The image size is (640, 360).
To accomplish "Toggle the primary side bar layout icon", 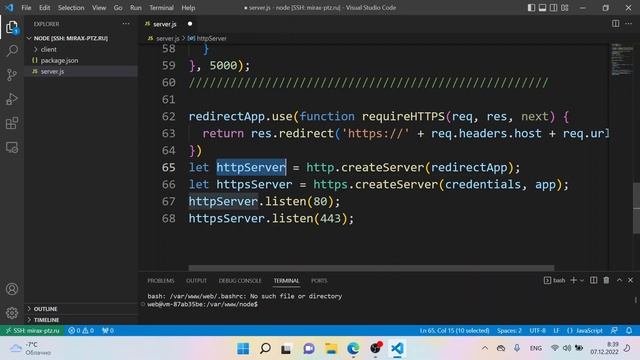I will (531, 8).
